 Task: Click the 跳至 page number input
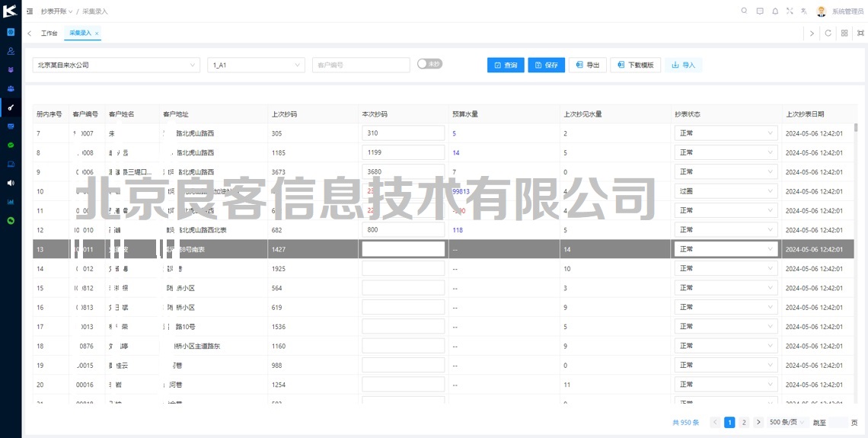point(839,423)
